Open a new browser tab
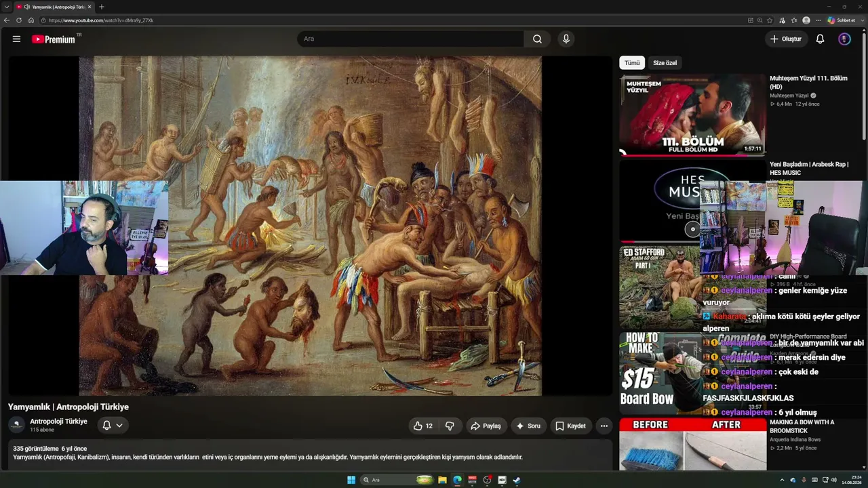 [102, 7]
